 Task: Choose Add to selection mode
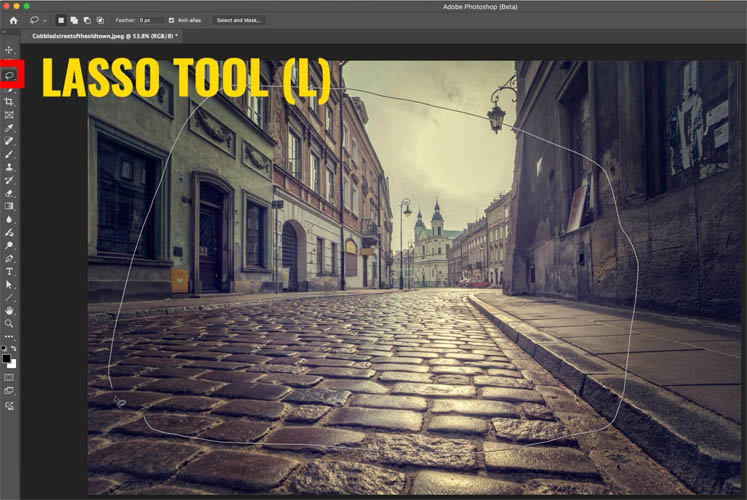pos(74,20)
